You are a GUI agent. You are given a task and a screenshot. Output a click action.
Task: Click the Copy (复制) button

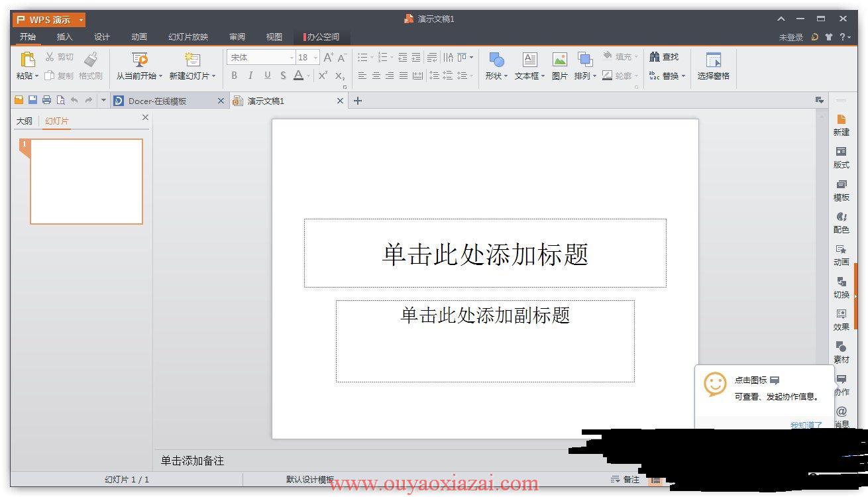59,76
